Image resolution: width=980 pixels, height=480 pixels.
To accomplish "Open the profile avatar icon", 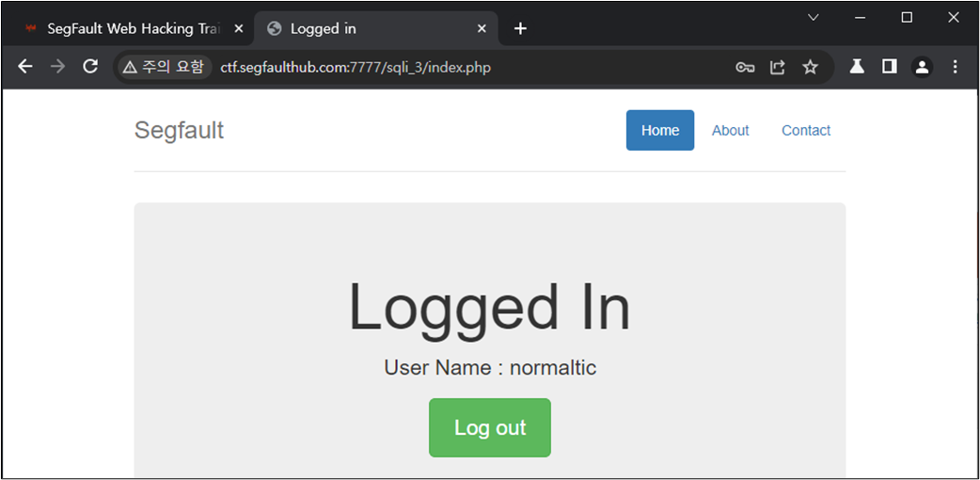I will click(922, 67).
